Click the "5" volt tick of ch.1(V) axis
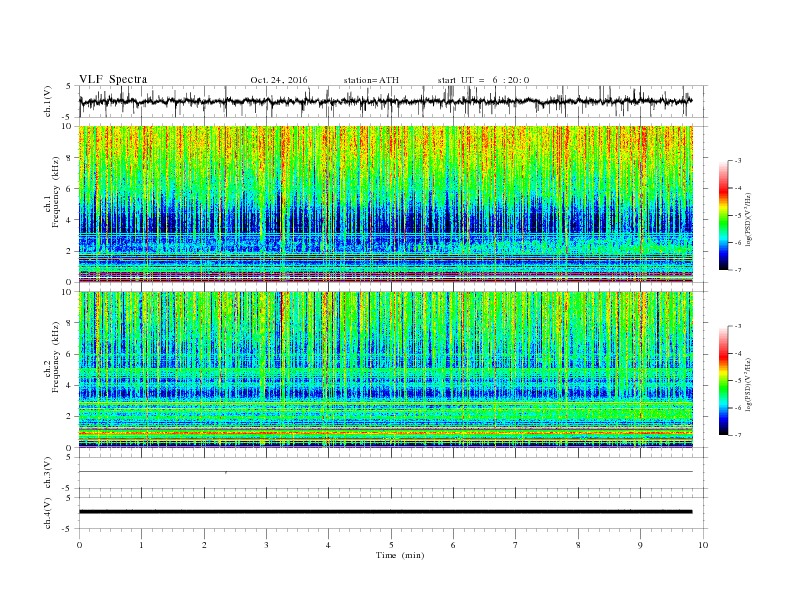The height and width of the screenshot is (612, 792). [69, 86]
